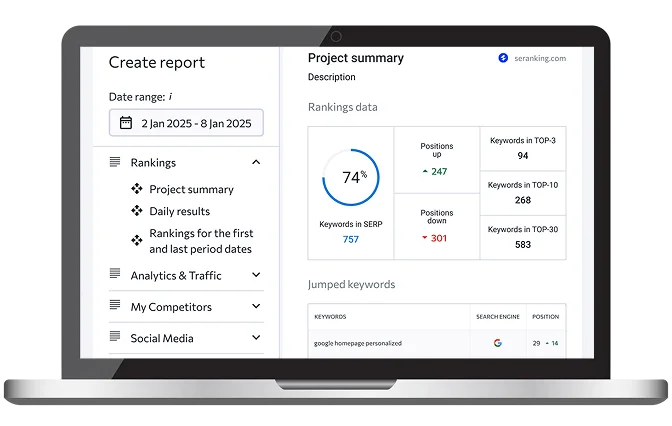
Task: Click the red Positions down arrow
Action: click(425, 238)
